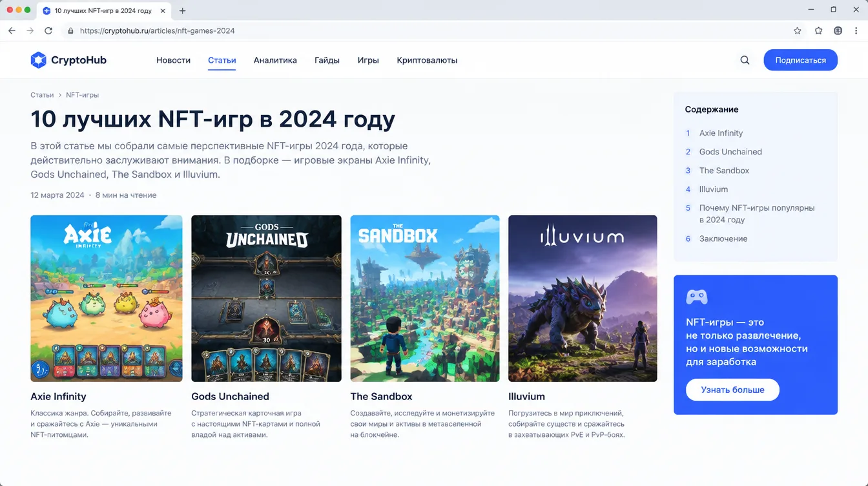Open a new browser tab with plus

point(183,10)
